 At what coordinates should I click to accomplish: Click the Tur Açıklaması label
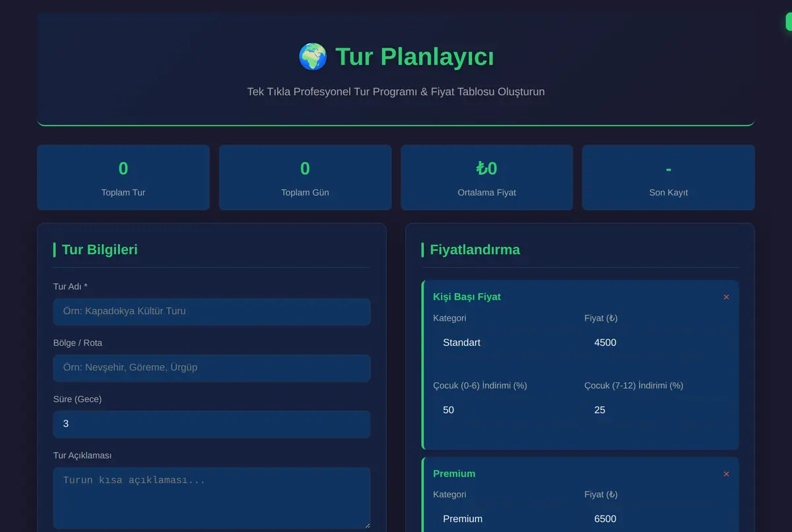click(x=82, y=455)
